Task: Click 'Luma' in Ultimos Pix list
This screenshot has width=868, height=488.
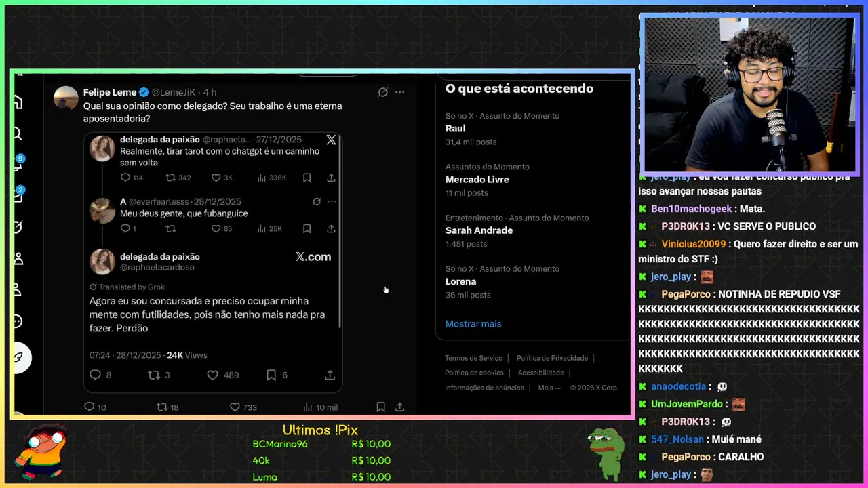Action: (264, 477)
